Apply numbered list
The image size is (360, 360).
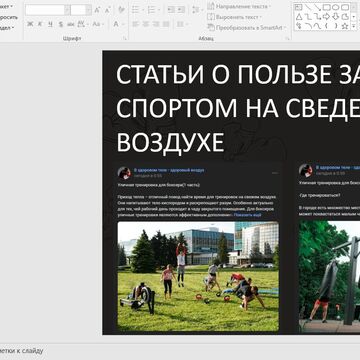(x=152, y=9)
